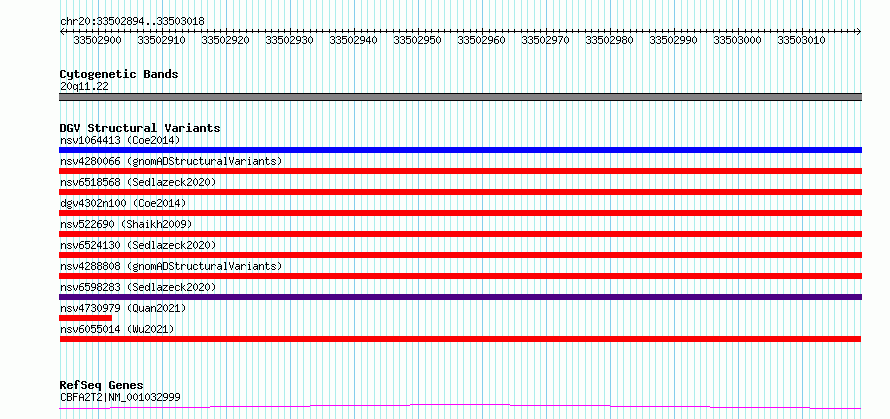
Task: Click the gray 20q11.22 cytogenetic band bar
Action: (460, 97)
